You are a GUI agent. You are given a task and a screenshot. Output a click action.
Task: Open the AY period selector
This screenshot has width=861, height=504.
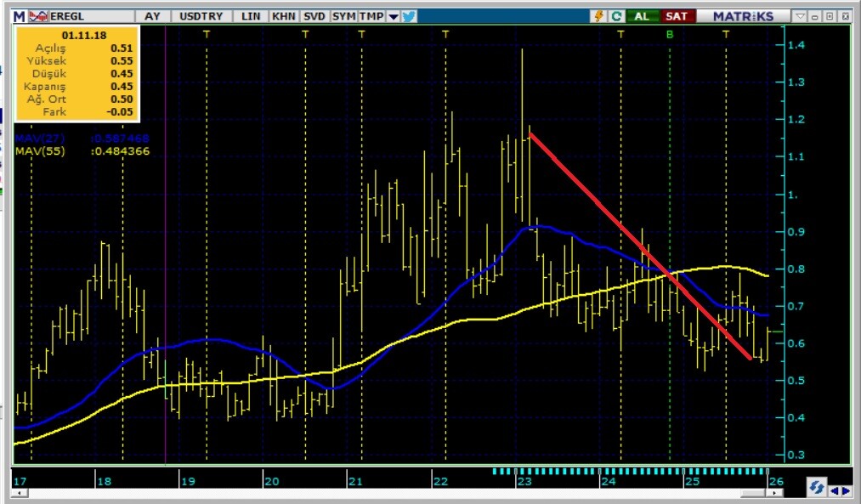[x=152, y=16]
